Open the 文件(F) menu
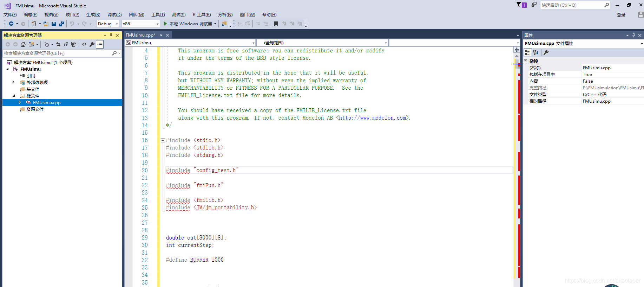 10,14
